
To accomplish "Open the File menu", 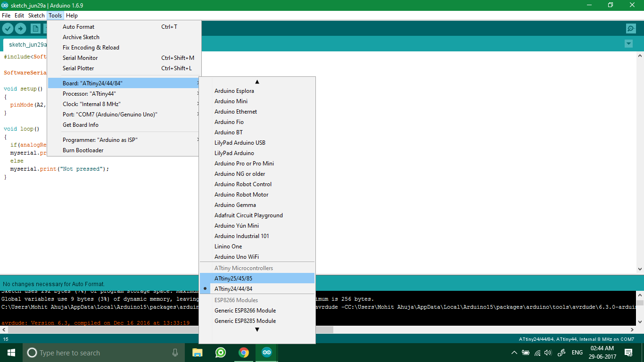I will pyautogui.click(x=6, y=16).
